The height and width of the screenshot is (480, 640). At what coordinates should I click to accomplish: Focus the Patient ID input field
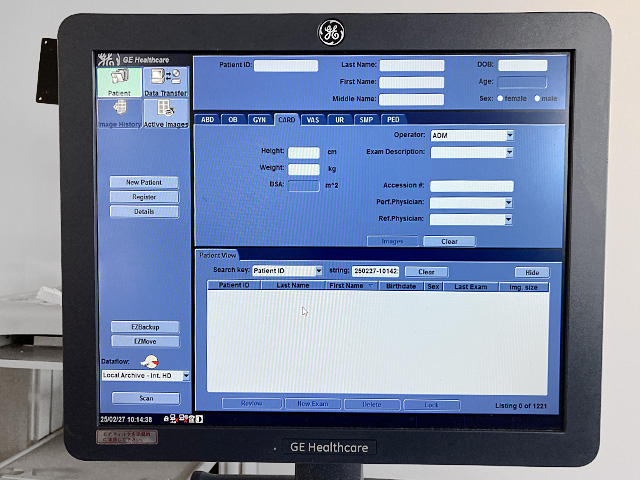point(286,66)
